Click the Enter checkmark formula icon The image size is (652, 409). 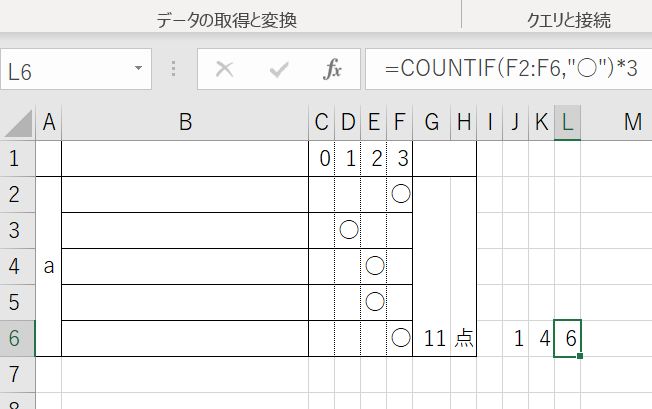pyautogui.click(x=279, y=69)
